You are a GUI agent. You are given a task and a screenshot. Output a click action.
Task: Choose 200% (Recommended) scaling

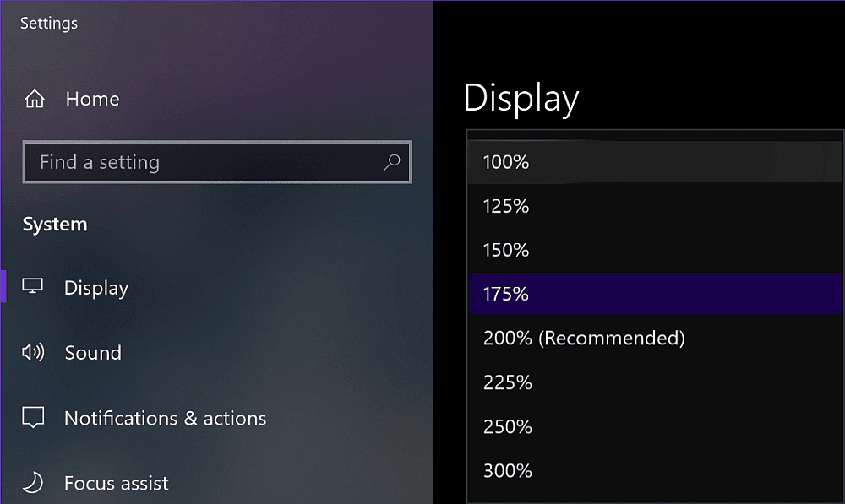coord(654,339)
